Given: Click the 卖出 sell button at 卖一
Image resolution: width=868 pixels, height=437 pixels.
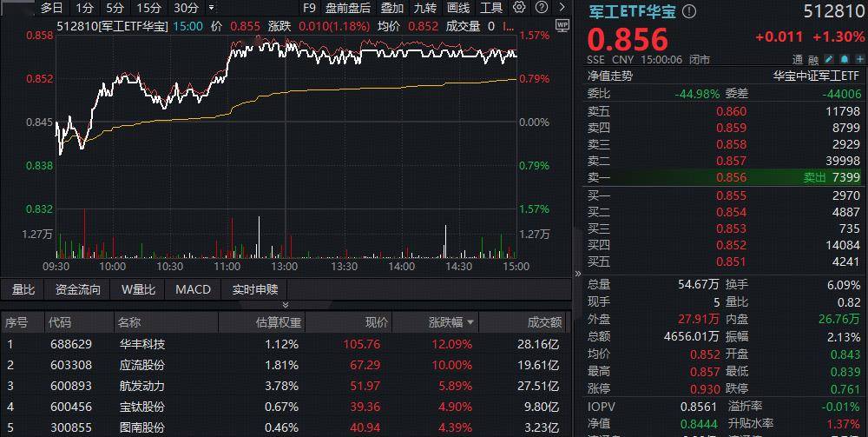Looking at the screenshot, I should coord(816,177).
